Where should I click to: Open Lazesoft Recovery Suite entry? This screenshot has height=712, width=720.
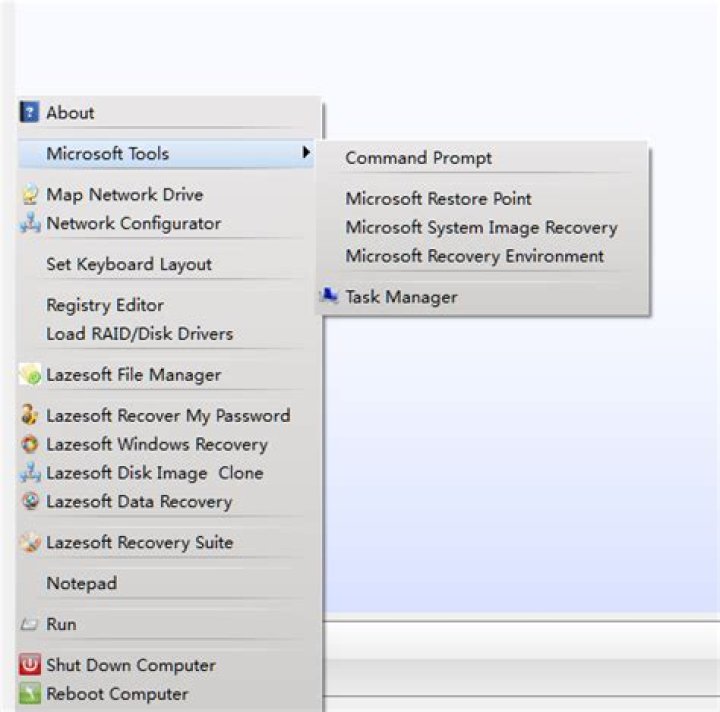coord(169,543)
